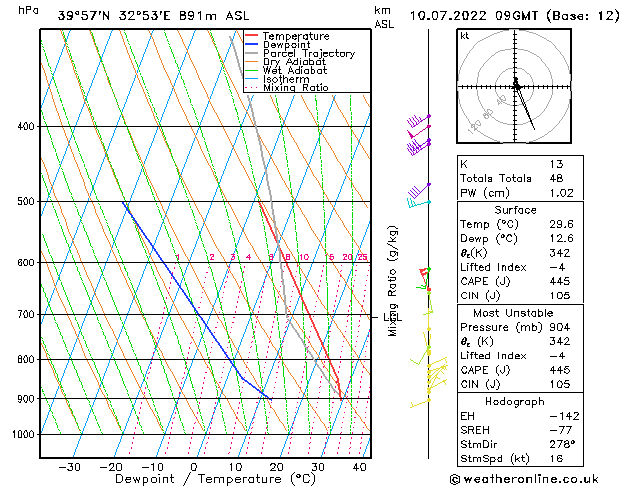
Task: Click the K index value 13
Action: click(x=556, y=164)
